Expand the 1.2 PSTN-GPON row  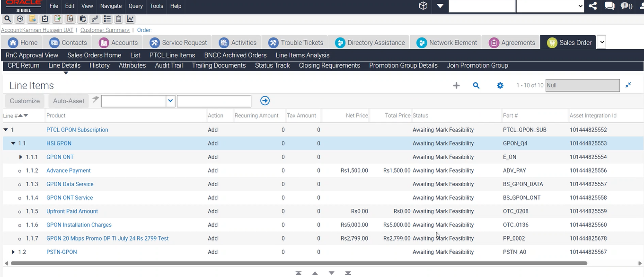13,252
